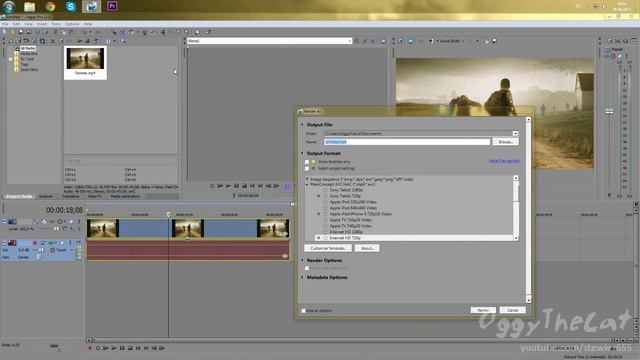640x360 pixels.
Task: Favorite the Sony Tablet 720p template star
Action: point(325,196)
